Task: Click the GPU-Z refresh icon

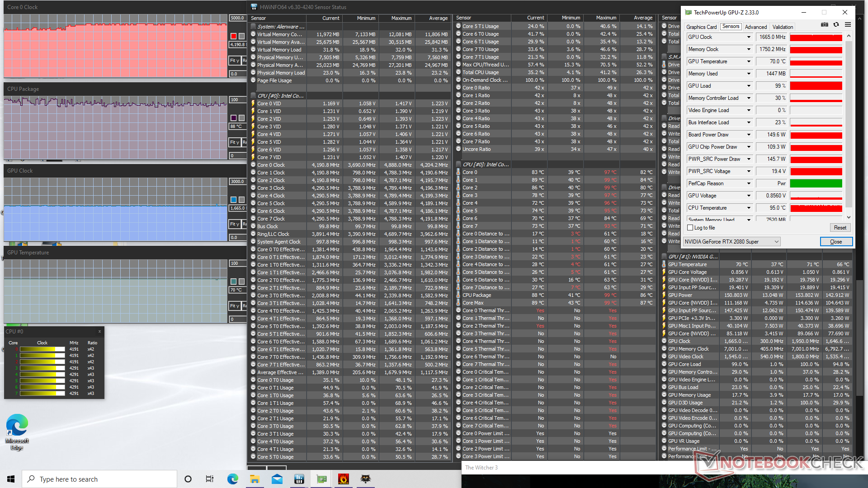Action: pos(836,25)
